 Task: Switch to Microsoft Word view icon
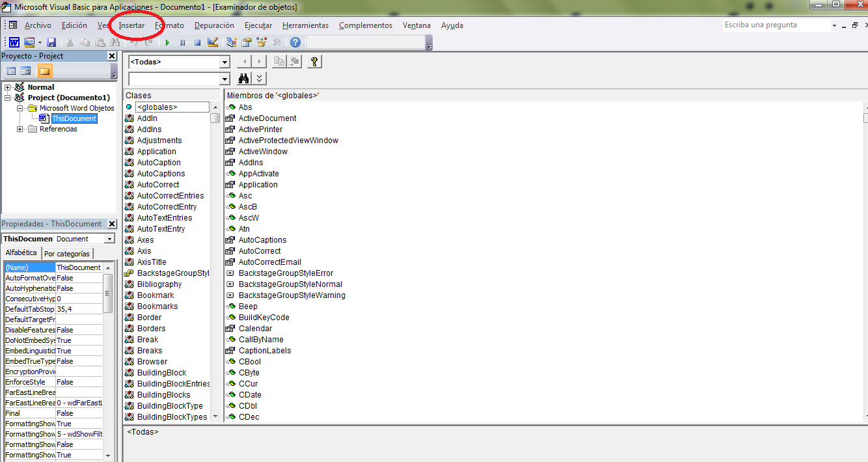[x=14, y=42]
